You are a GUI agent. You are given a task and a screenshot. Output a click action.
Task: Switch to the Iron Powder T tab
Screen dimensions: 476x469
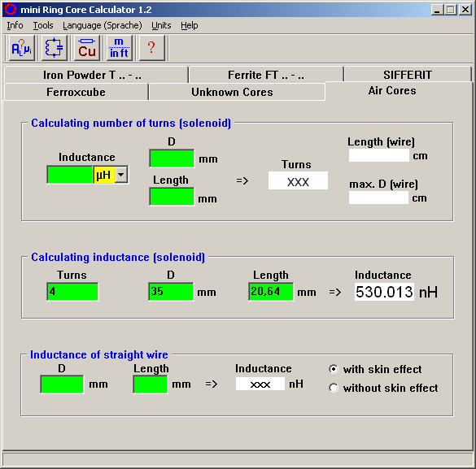tap(92, 75)
